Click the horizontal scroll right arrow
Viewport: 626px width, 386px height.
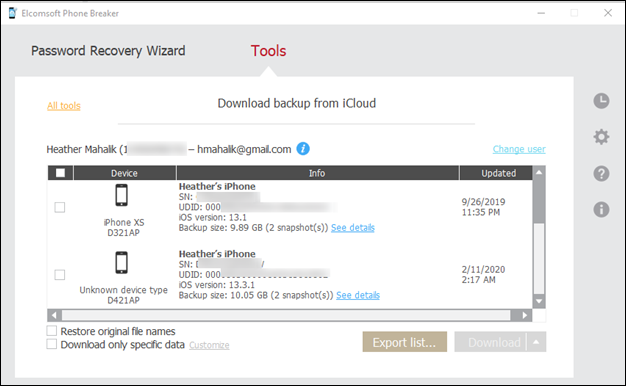(x=525, y=315)
